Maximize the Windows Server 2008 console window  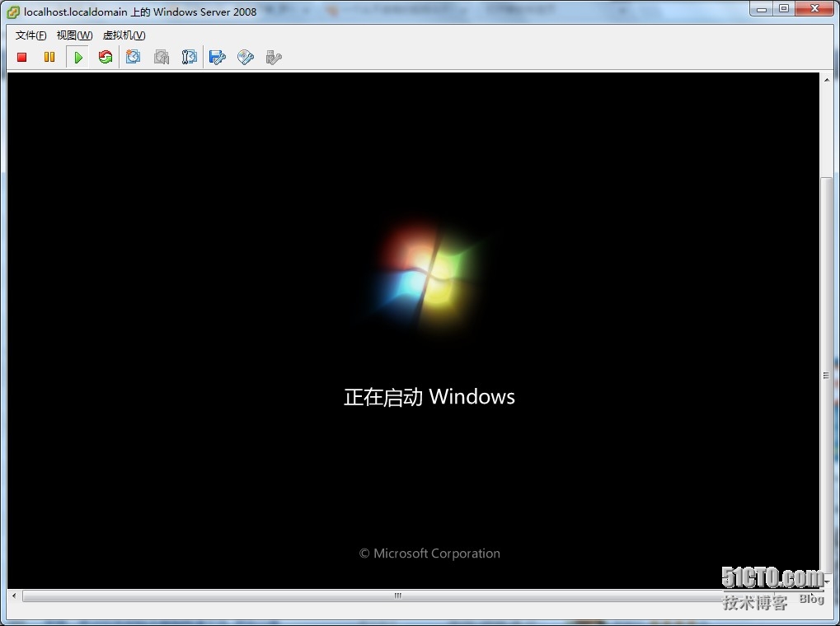[784, 8]
